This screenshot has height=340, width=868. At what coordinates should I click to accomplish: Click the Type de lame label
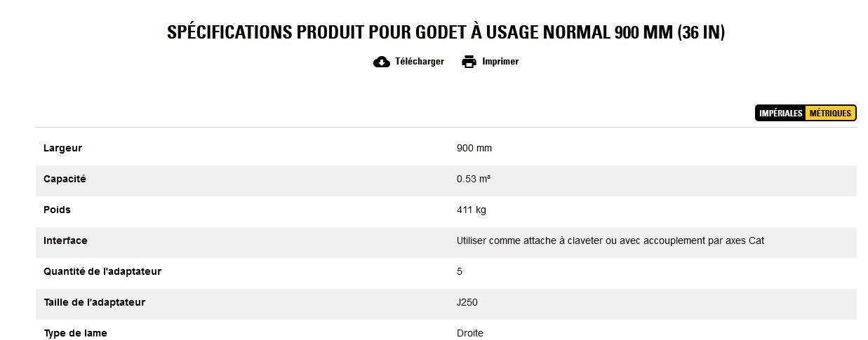(x=75, y=333)
